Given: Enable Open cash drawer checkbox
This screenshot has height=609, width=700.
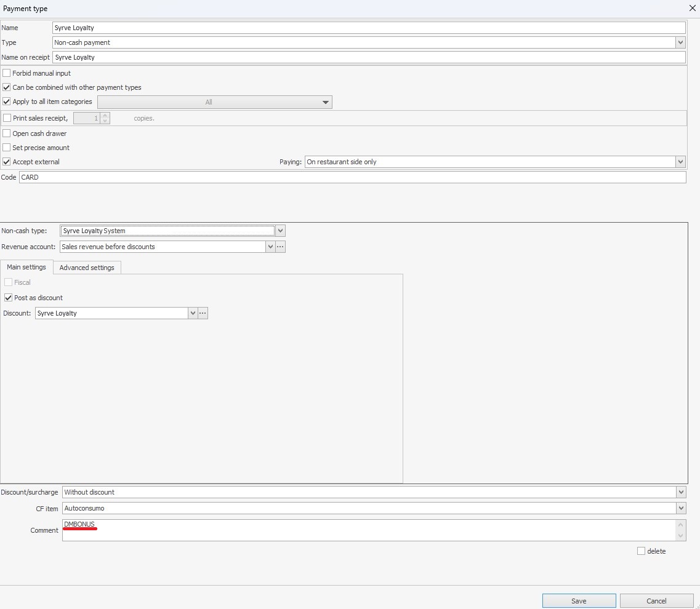Looking at the screenshot, I should click(x=7, y=133).
